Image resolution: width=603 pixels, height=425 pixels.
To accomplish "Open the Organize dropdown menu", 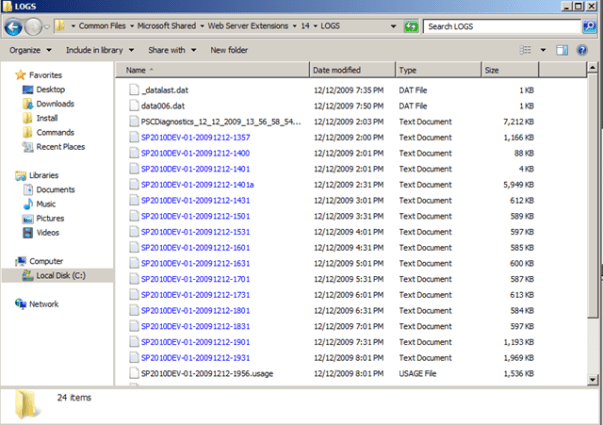I will click(x=31, y=49).
